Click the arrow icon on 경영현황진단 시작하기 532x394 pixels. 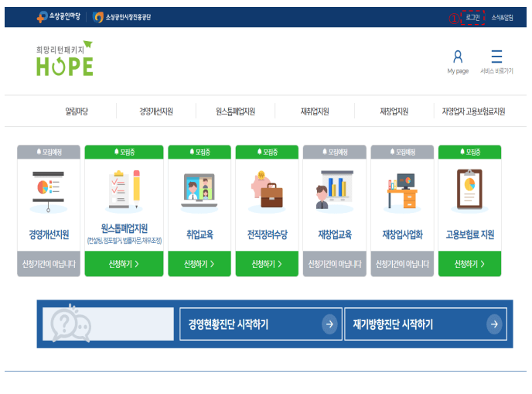[329, 324]
